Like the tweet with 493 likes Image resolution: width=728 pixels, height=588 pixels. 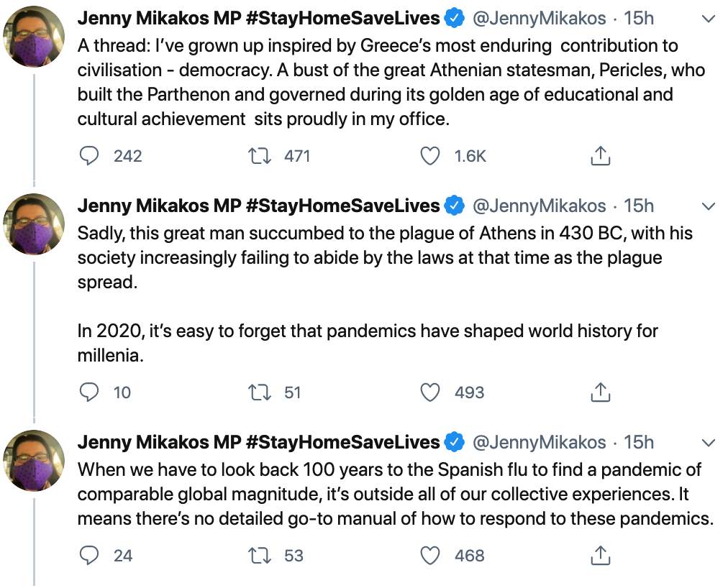(x=430, y=392)
